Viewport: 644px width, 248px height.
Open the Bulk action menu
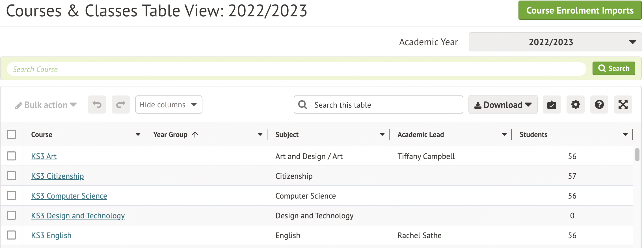[x=46, y=105]
